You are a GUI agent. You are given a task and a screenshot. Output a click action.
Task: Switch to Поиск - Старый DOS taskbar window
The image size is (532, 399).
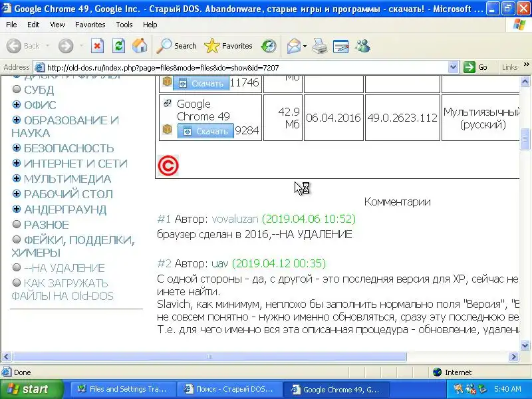[x=230, y=389]
